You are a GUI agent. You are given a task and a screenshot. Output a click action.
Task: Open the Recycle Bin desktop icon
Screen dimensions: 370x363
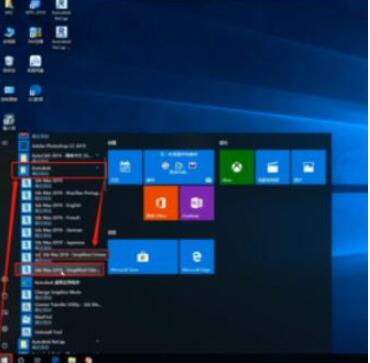click(x=9, y=64)
